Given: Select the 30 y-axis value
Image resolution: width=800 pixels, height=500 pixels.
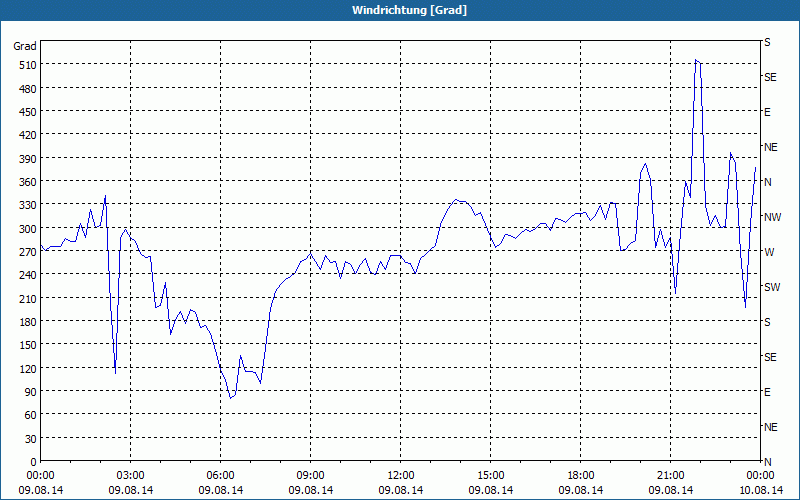Looking at the screenshot, I should [30, 439].
